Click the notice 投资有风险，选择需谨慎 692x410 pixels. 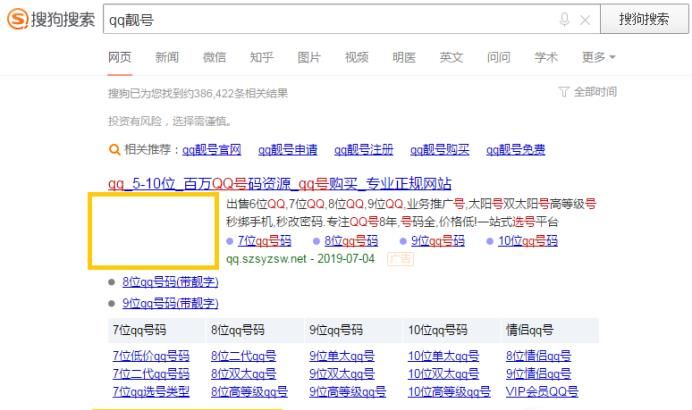(170, 121)
